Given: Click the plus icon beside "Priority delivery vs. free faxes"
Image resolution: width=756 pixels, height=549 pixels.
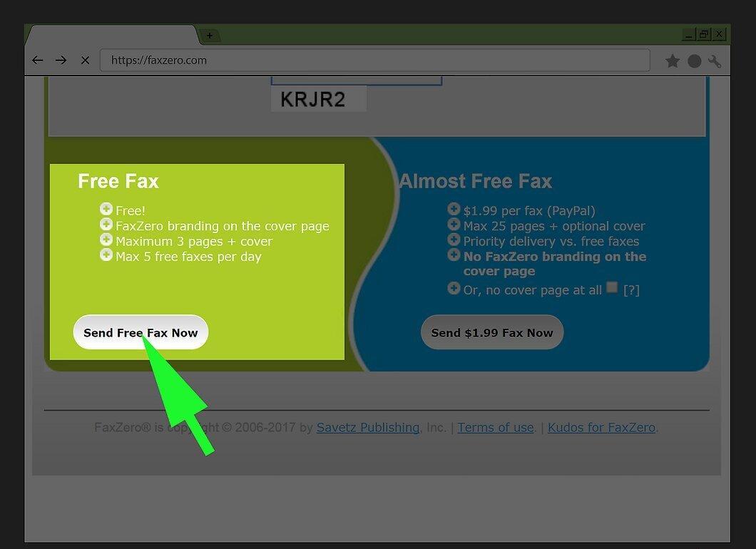Looking at the screenshot, I should click(454, 240).
